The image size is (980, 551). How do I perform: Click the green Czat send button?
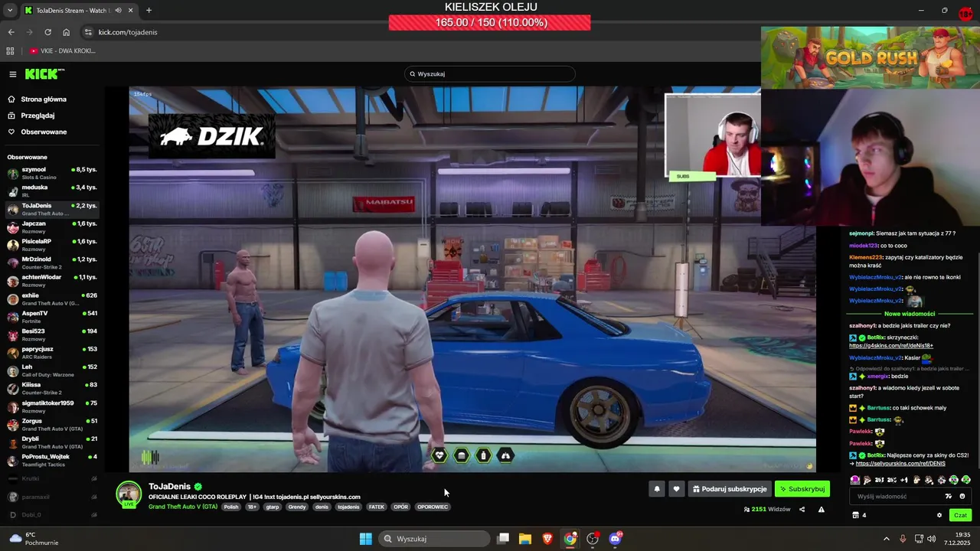coord(960,515)
